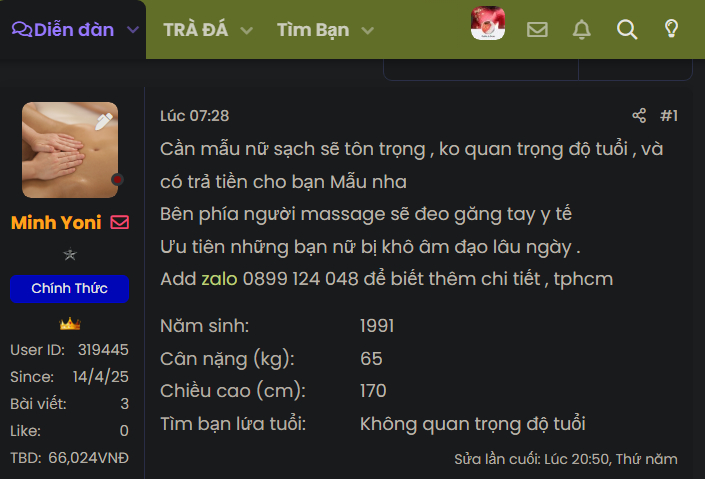
Task: Toggle the lightbulb theme icon
Action: click(x=671, y=29)
